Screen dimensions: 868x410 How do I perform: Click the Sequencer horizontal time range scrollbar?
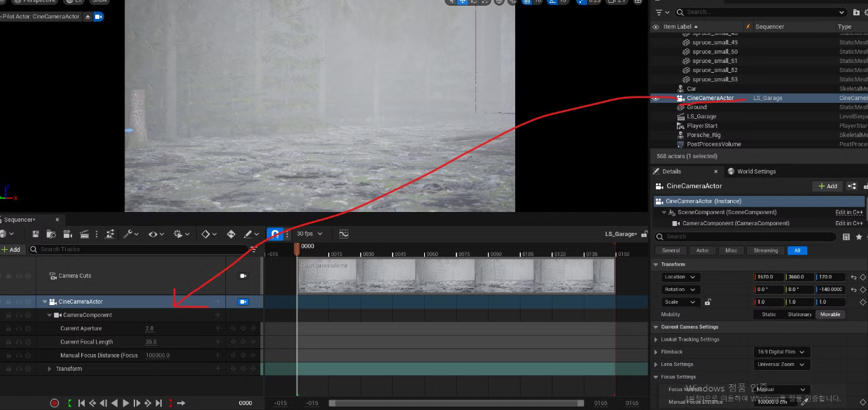click(x=456, y=403)
